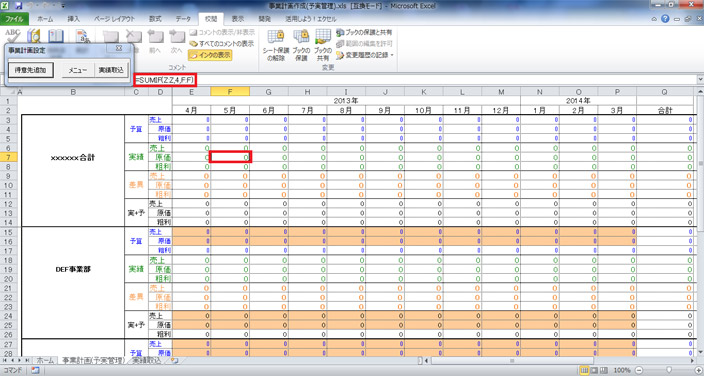Click the New Comment icon

(110, 38)
